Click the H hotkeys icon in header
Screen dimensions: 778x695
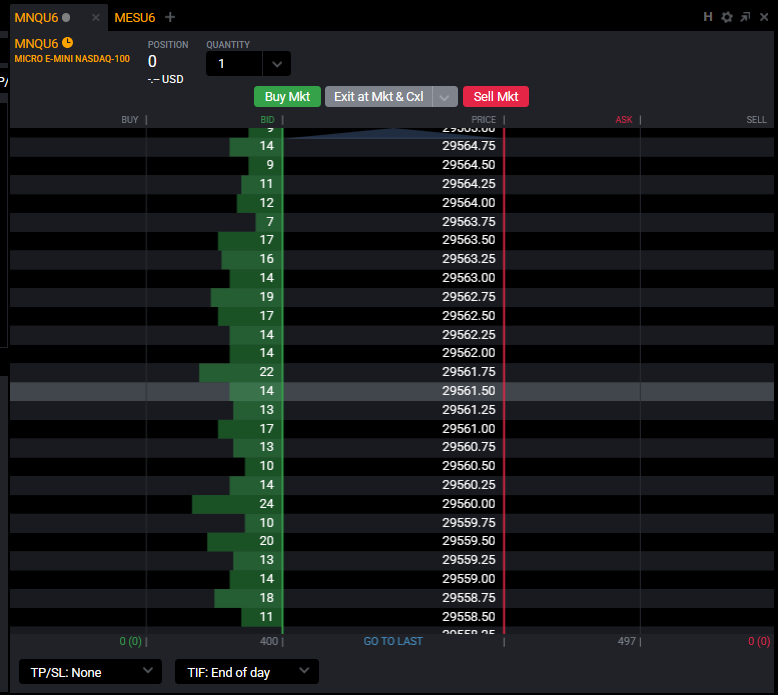tap(708, 17)
